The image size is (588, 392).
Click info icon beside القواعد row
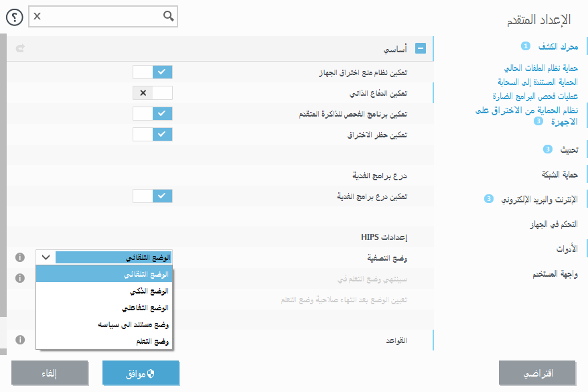pyautogui.click(x=20, y=340)
